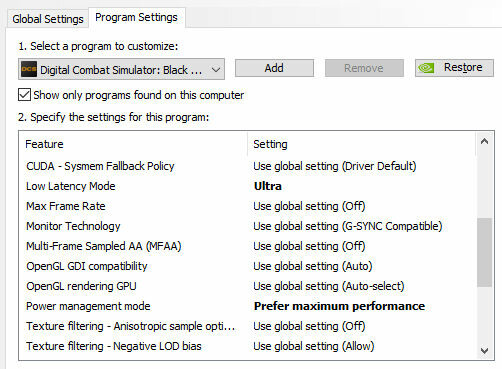
Task: Click Use global setting (Driver Default) value
Action: coord(335,166)
